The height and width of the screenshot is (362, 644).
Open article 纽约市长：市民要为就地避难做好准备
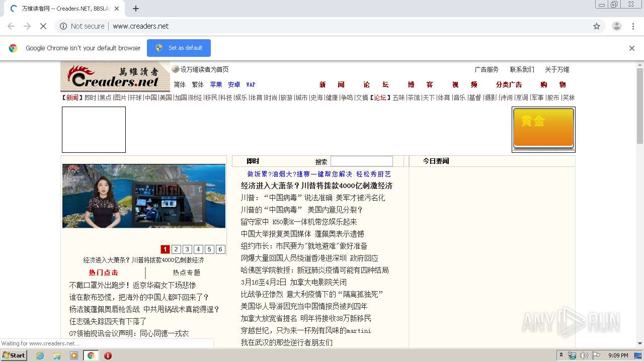coord(304,246)
